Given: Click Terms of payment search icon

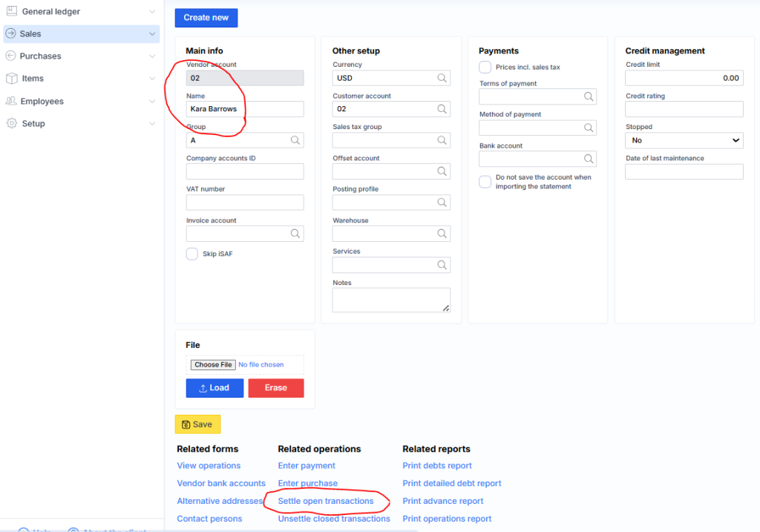Looking at the screenshot, I should 589,97.
